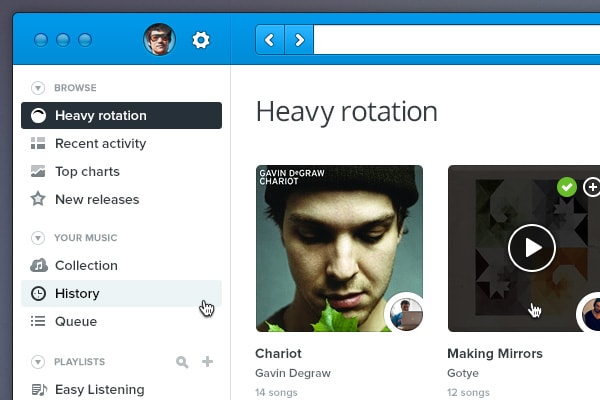Open user avatar on Making Mirrors cover
This screenshot has width=600, height=400.
(589, 314)
